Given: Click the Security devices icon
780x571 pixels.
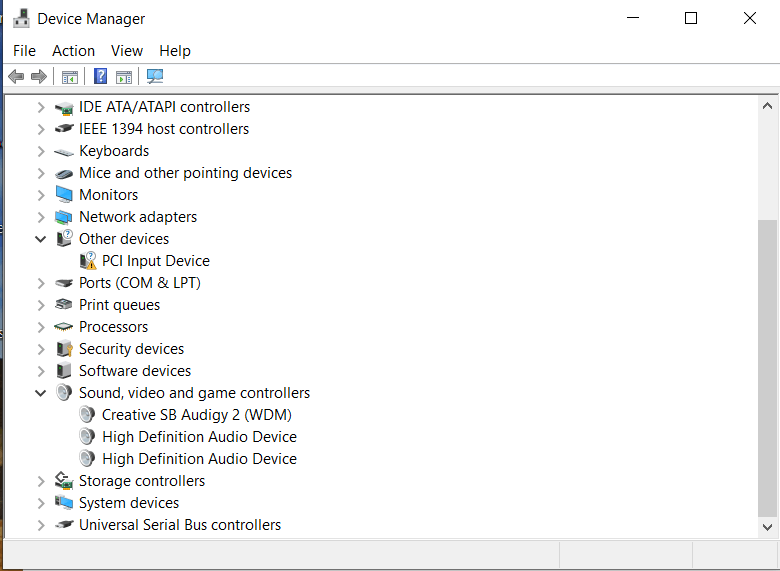Looking at the screenshot, I should (64, 349).
